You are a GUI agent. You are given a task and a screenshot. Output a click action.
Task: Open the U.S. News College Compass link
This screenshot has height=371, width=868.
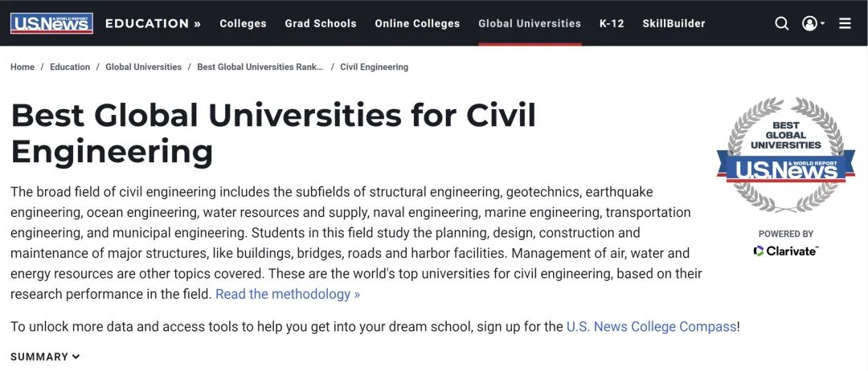[651, 326]
